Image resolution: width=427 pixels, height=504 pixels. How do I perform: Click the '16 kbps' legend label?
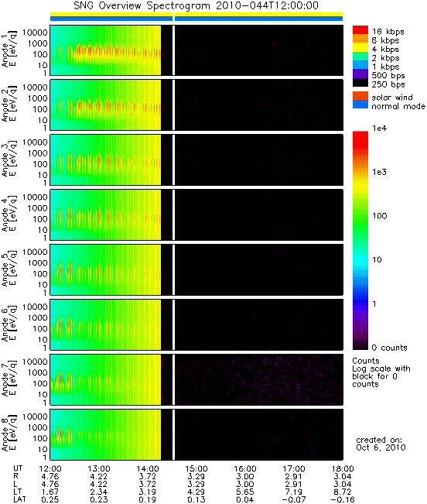[388, 32]
